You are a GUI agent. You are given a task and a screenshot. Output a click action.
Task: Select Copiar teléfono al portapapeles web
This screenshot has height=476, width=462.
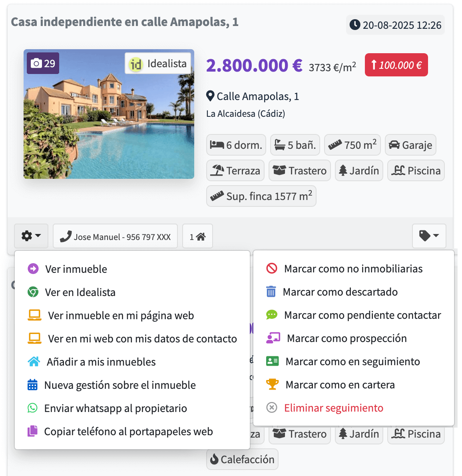(128, 432)
